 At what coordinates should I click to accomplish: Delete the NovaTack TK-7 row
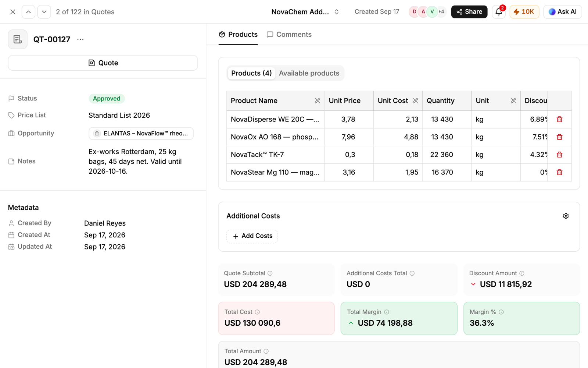click(559, 155)
